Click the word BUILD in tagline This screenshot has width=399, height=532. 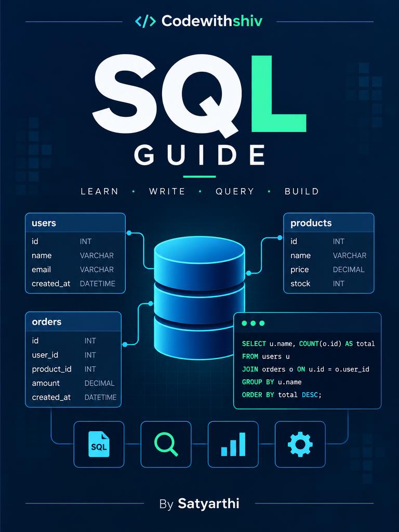click(302, 191)
